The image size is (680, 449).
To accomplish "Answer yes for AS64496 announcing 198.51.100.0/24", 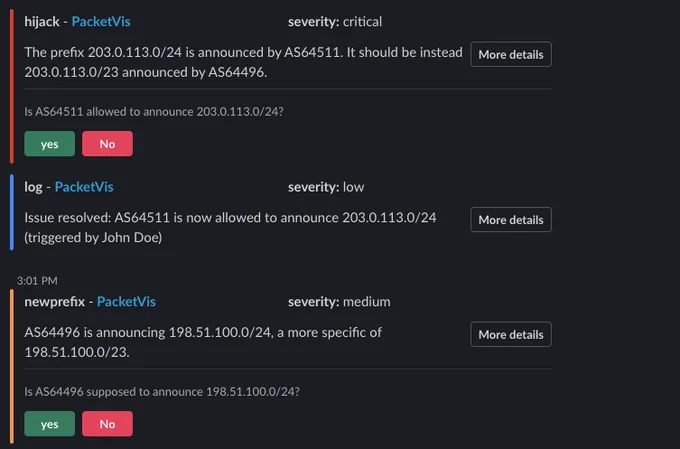I will click(49, 424).
